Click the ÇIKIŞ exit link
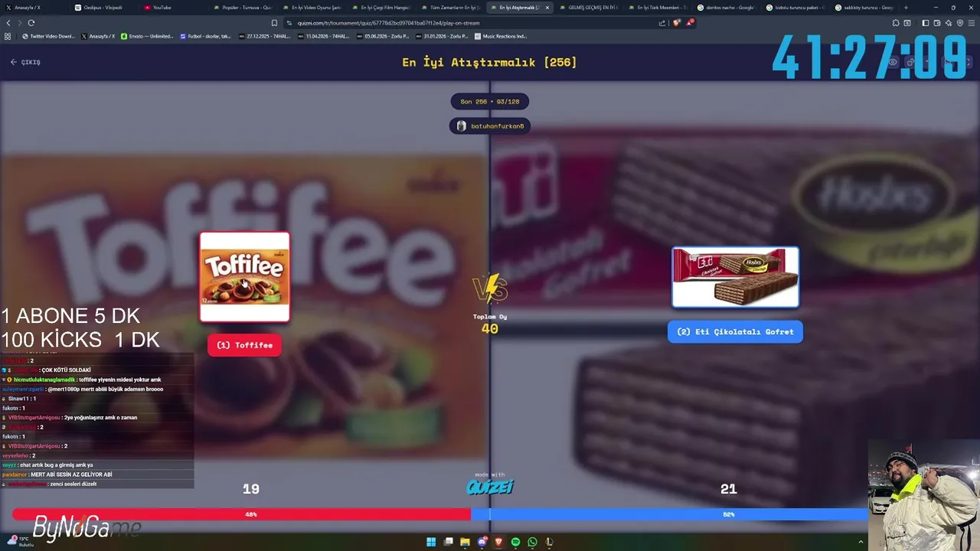Image resolution: width=980 pixels, height=551 pixels. point(25,62)
